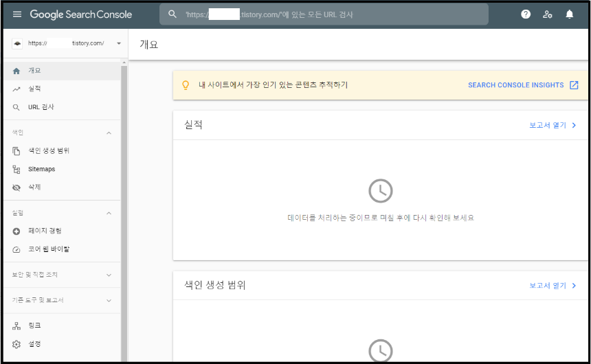
Task: Select URL 검사 in the sidebar
Action: [x=62, y=107]
